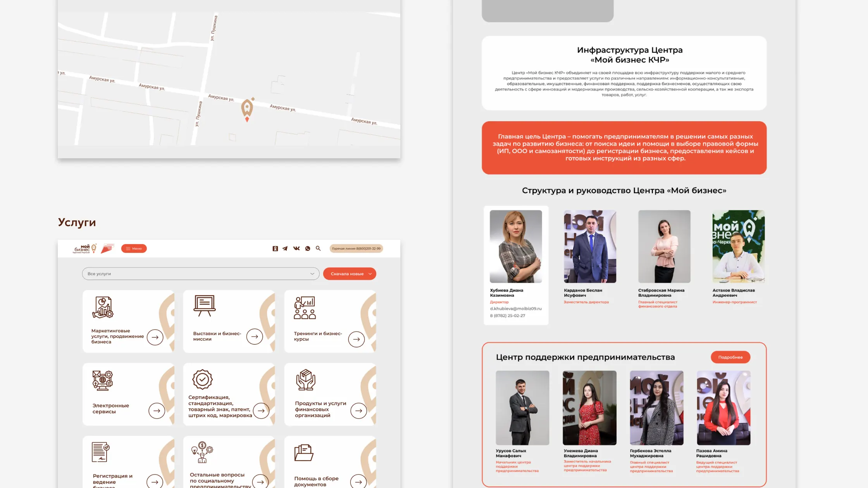Viewport: 868px width, 488px height.
Task: Select photo of Урусов Салых Манафович
Action: click(x=522, y=408)
